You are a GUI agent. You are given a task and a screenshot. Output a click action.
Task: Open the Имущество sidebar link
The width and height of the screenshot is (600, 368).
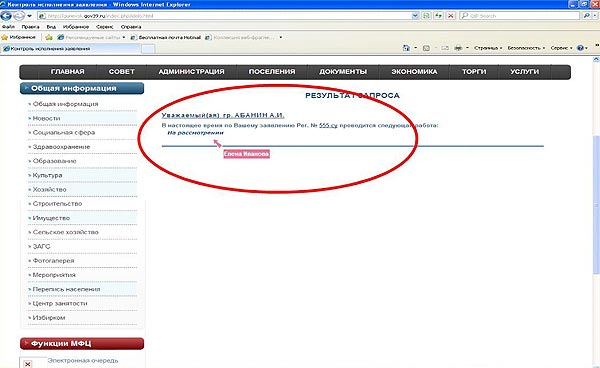[x=51, y=218]
